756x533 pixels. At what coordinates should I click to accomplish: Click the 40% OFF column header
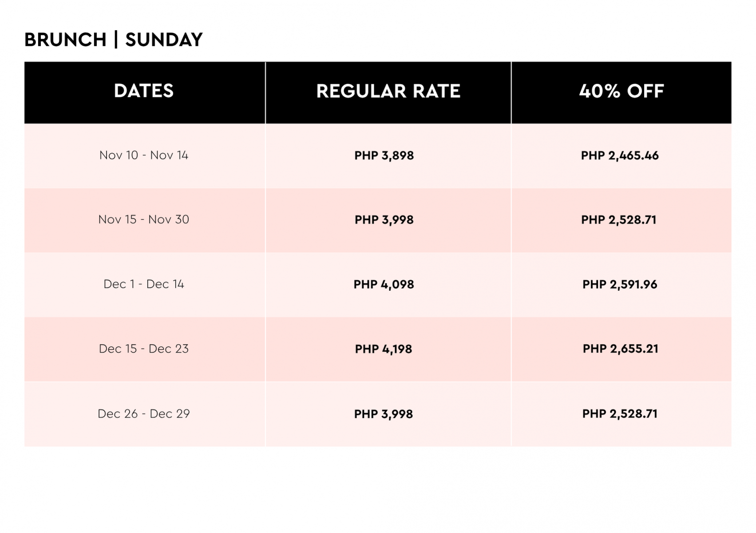(x=621, y=91)
